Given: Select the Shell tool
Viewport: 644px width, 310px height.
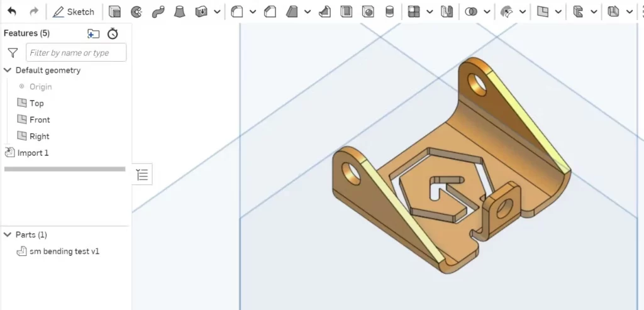Looking at the screenshot, I should pos(347,11).
